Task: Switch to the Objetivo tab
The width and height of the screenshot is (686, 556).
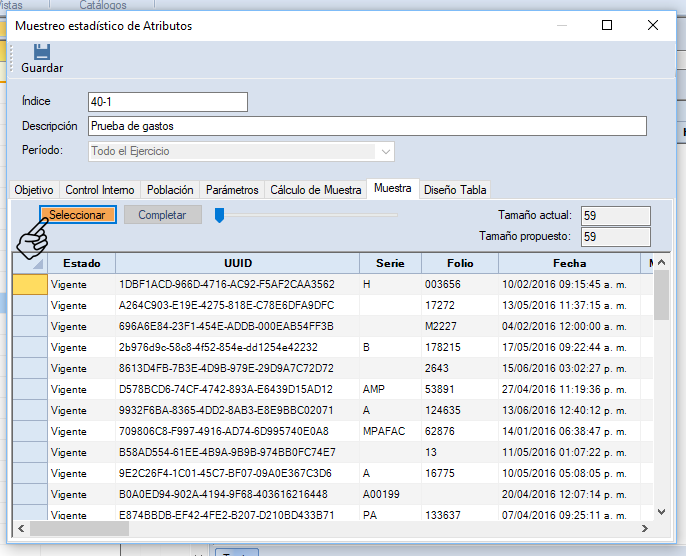Action: coord(34,190)
